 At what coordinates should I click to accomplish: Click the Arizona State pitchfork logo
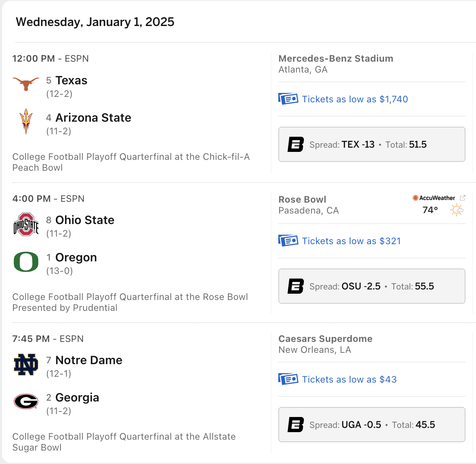(x=26, y=121)
